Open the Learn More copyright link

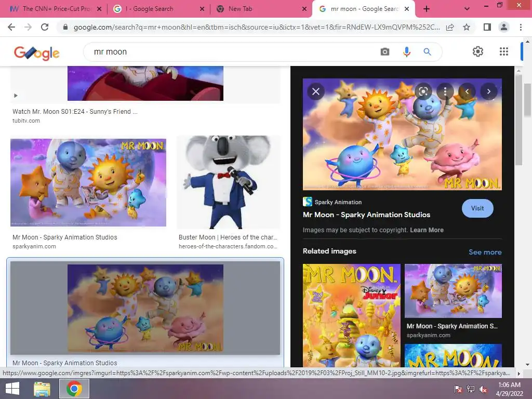[427, 230]
